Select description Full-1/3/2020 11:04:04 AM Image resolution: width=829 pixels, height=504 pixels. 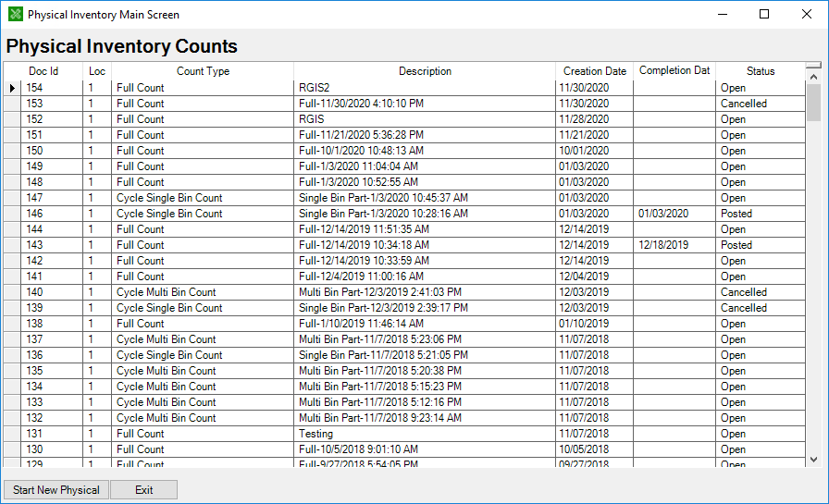425,166
